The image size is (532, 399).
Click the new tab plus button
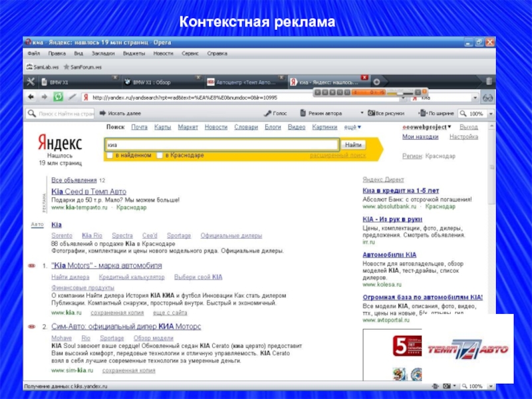coord(376,82)
